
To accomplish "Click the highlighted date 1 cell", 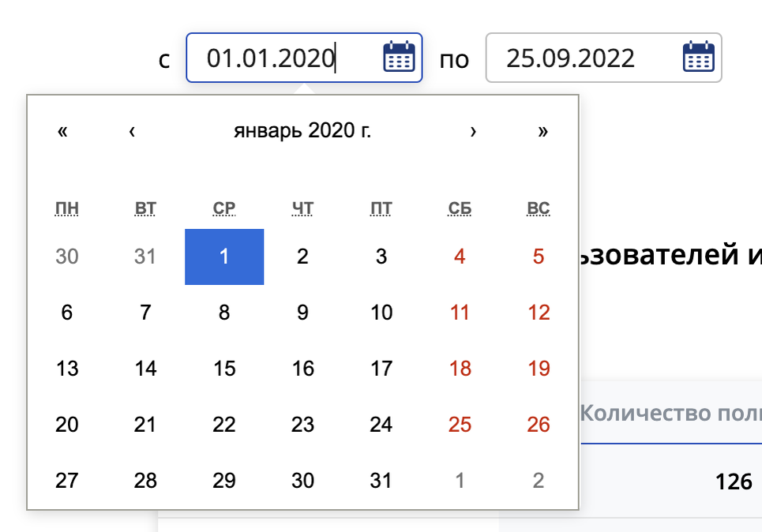I will click(223, 256).
